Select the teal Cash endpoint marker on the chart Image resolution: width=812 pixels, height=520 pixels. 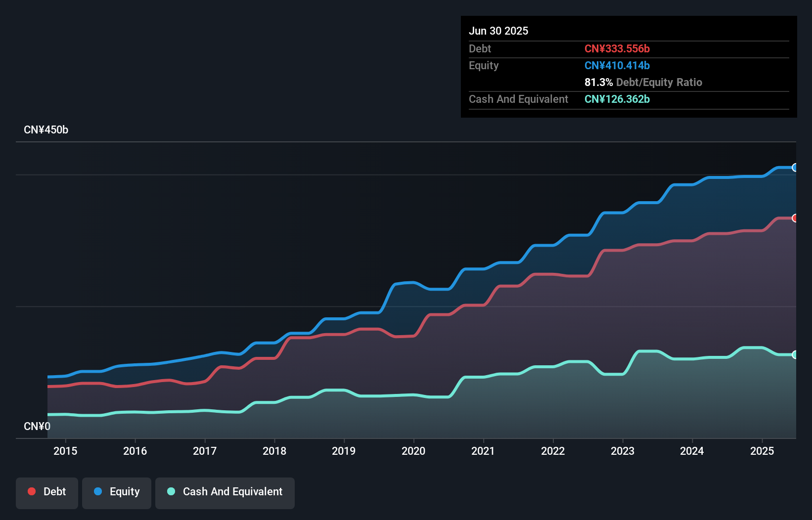click(795, 354)
